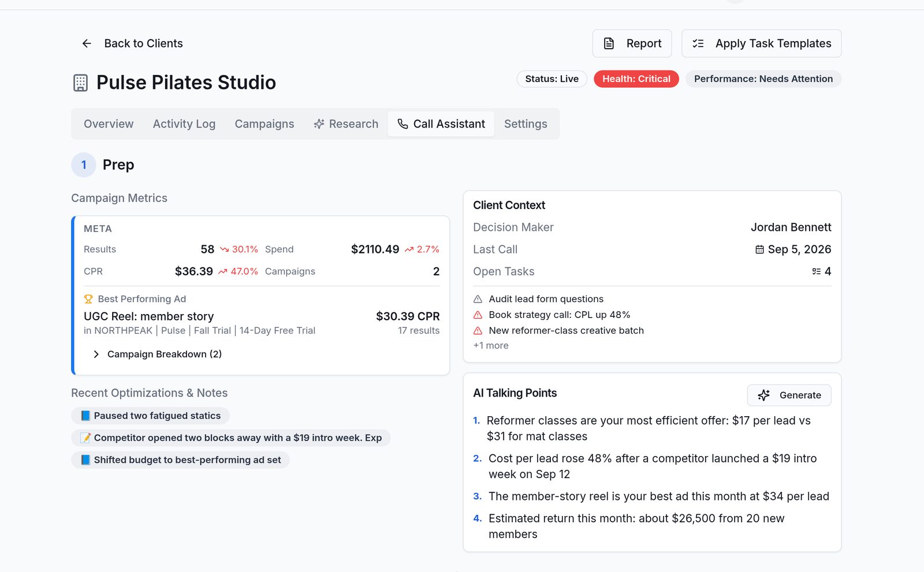
Task: Click the Shifted budget to best-performing ad set note
Action: pos(180,460)
